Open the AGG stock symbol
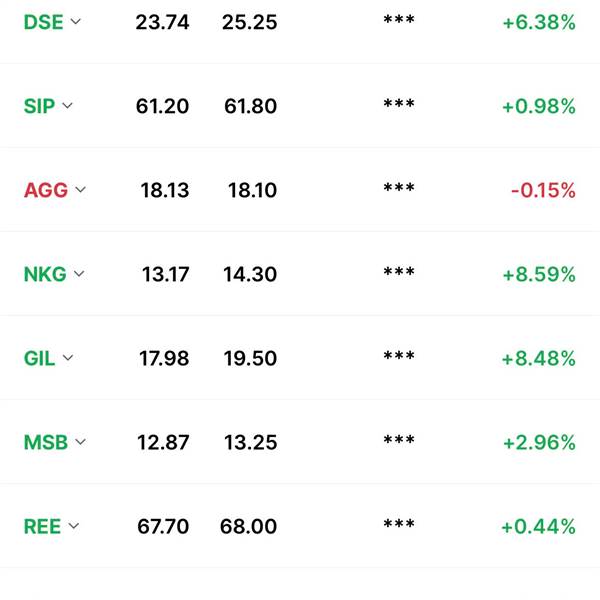 tap(46, 190)
